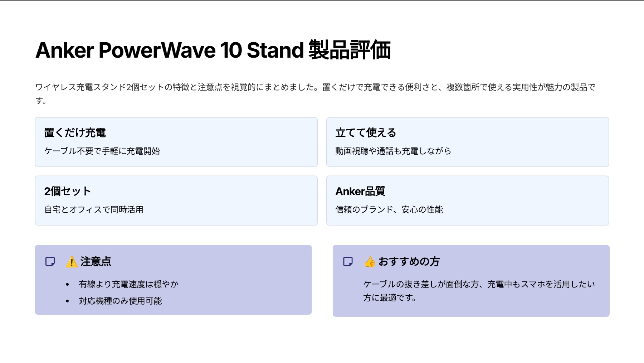Expand the おすすめの方 section
Image resolution: width=644 pixels, height=363 pixels.
410,262
